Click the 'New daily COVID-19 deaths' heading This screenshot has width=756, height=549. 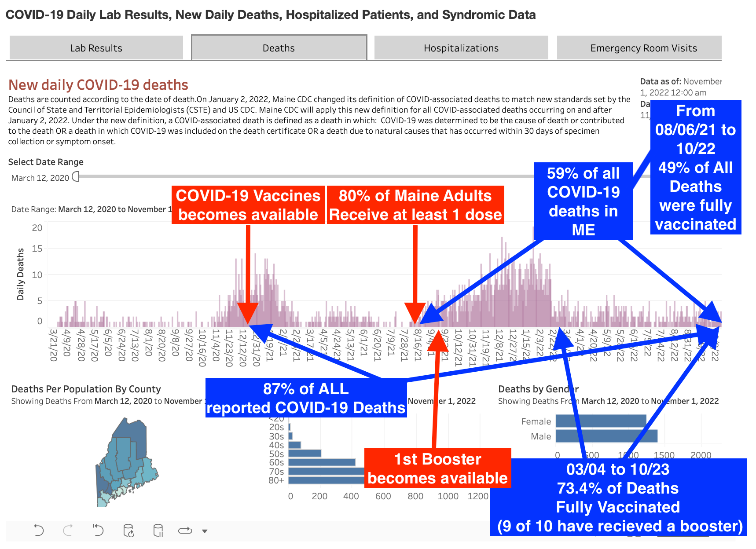(99, 85)
